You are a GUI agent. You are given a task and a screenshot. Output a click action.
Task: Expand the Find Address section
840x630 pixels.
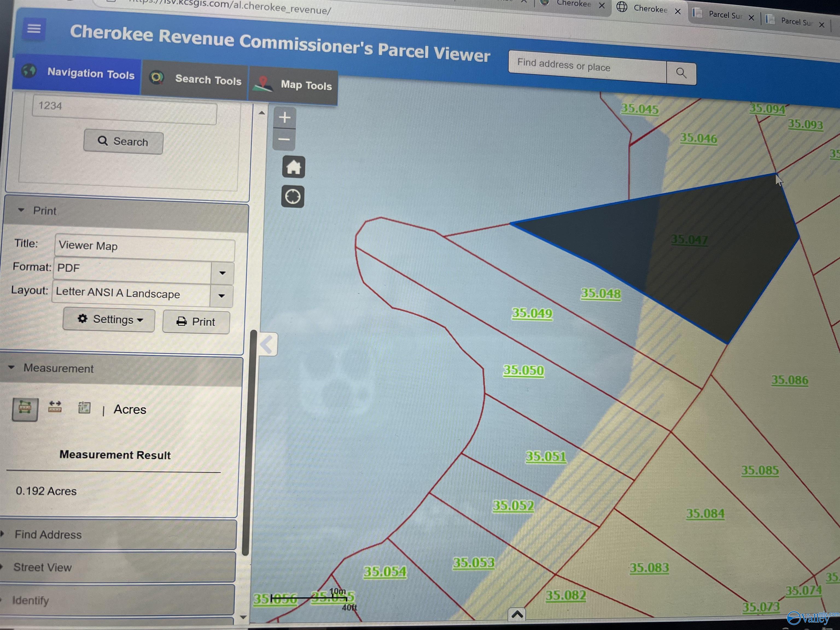118,534
